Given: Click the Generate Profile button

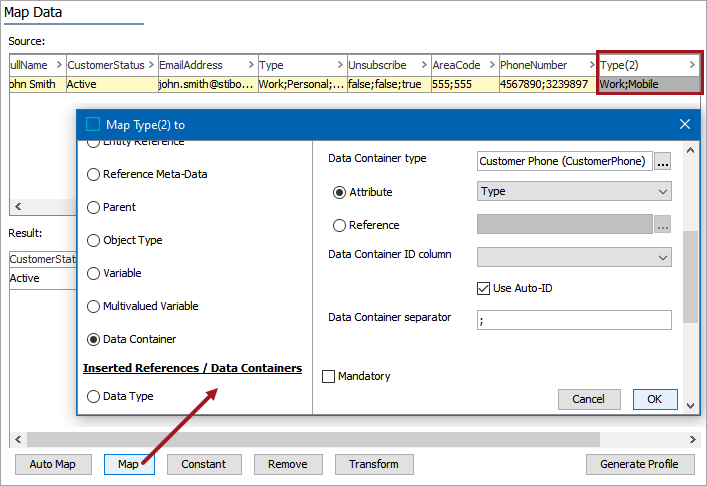Looking at the screenshot, I should point(639,464).
